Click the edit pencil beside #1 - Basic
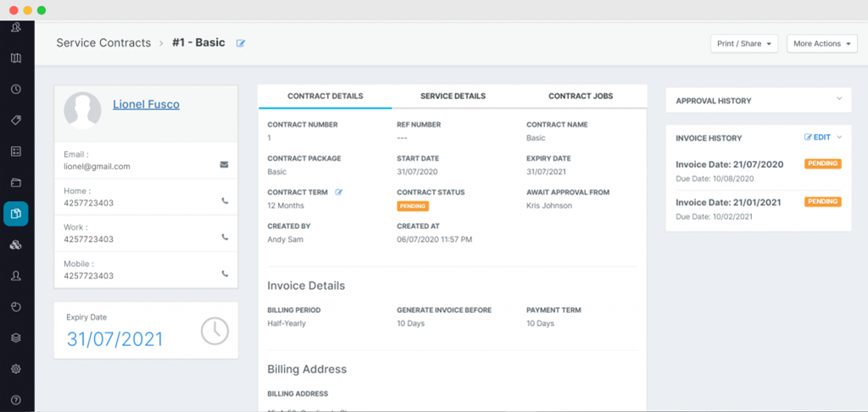This screenshot has height=412, width=868. coord(241,43)
